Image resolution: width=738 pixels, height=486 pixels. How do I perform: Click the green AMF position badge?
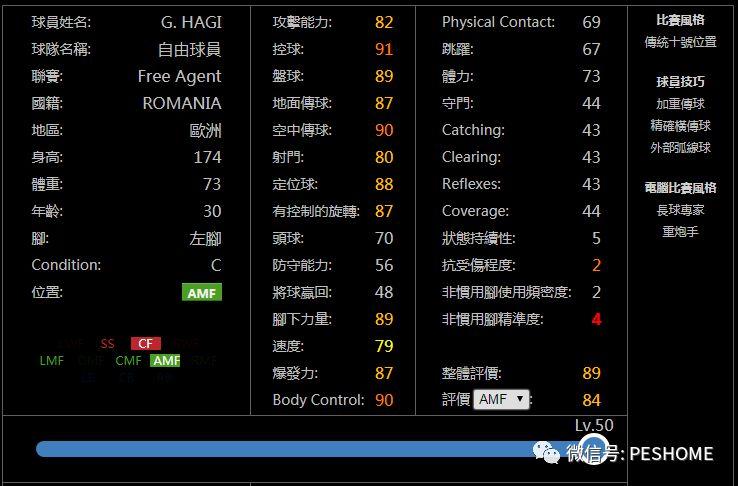click(201, 292)
